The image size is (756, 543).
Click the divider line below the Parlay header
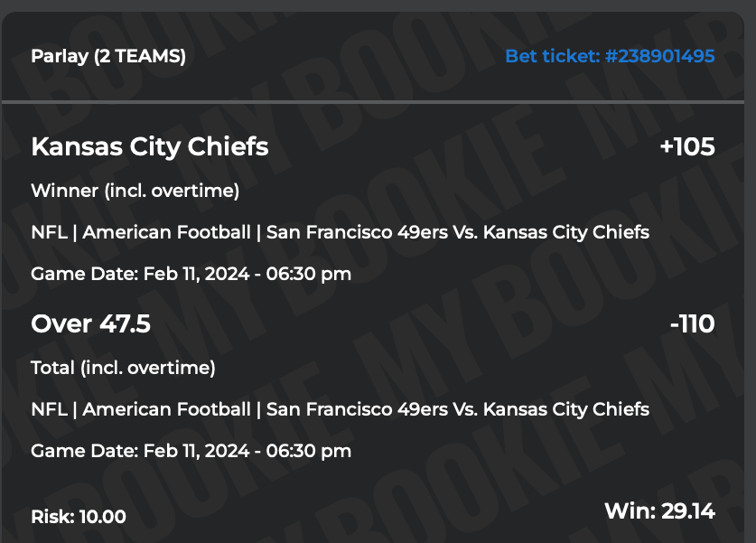coord(378,102)
